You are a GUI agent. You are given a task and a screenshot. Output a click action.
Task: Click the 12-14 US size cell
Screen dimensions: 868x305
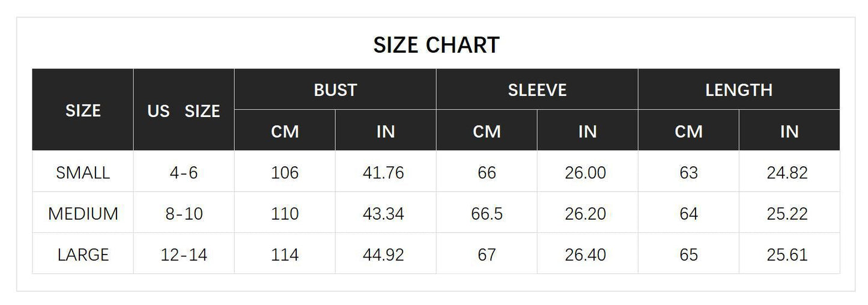click(x=184, y=255)
